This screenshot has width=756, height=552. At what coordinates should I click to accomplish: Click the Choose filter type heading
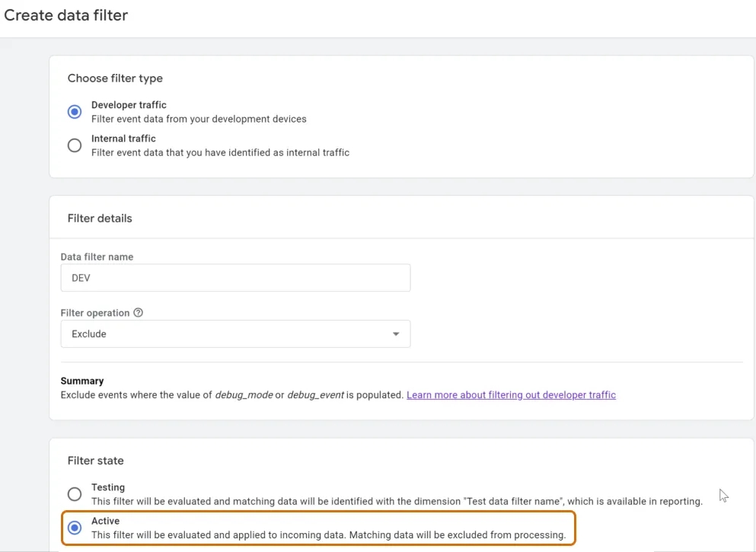115,78
